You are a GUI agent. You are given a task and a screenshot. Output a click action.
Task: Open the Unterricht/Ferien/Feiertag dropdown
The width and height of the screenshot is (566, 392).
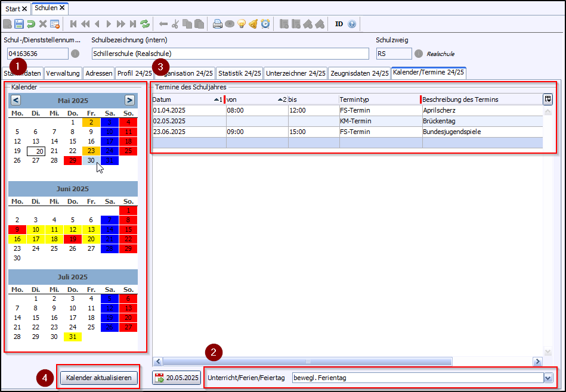(x=548, y=378)
